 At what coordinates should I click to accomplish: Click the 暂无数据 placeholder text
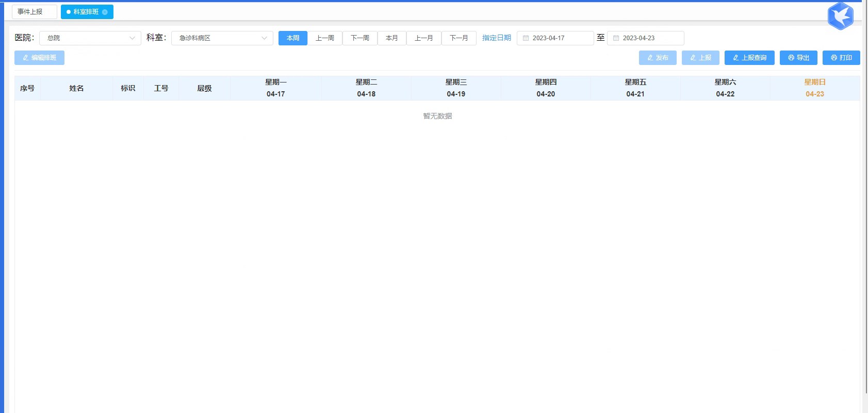click(x=437, y=116)
